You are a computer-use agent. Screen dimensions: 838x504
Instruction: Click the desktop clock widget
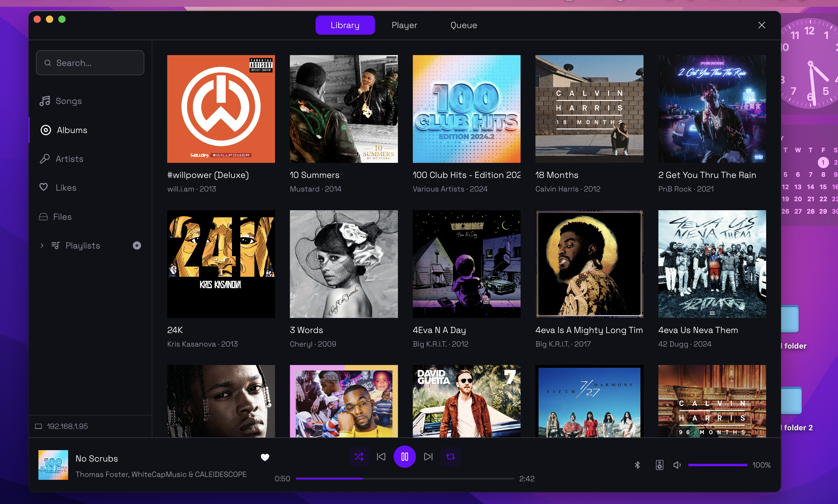click(810, 63)
